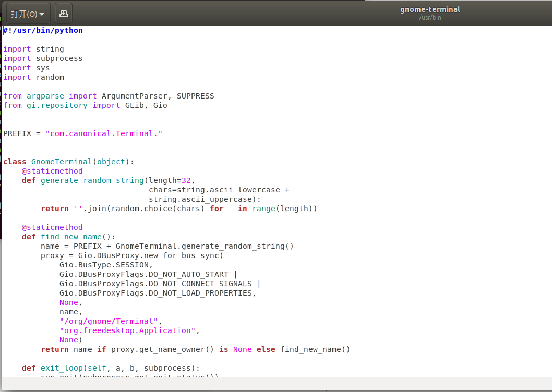Click the "/org/gnome/Terminal" string

[109, 321]
